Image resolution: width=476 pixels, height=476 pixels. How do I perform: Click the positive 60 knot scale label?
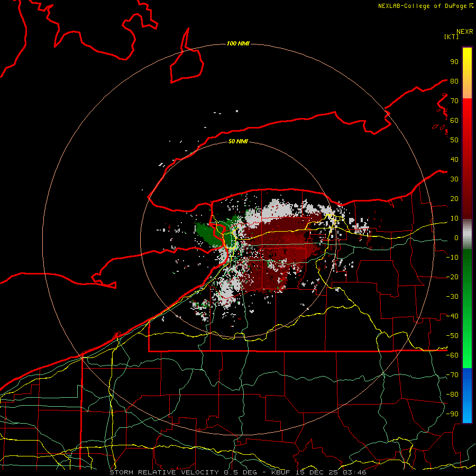[454, 121]
